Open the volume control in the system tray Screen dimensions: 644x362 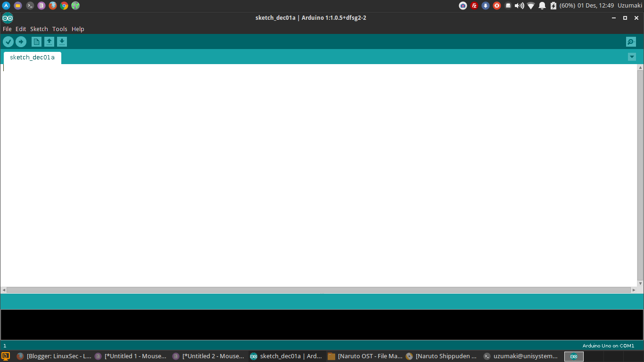pyautogui.click(x=519, y=5)
